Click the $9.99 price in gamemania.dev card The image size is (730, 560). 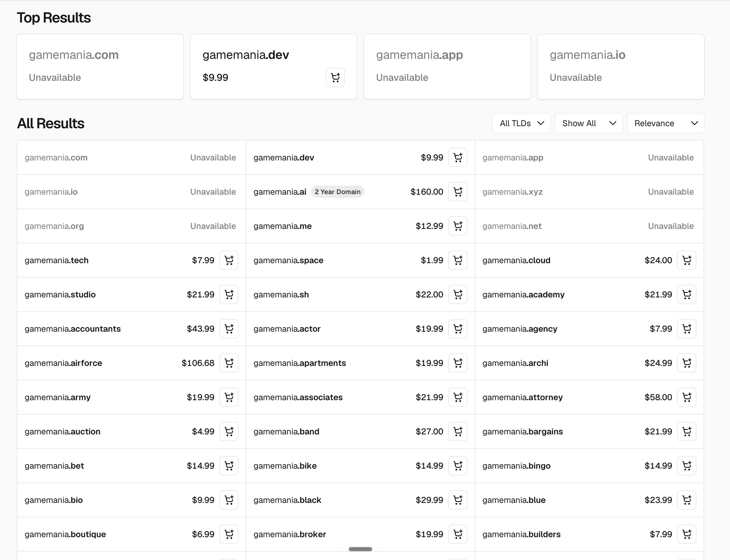pyautogui.click(x=215, y=78)
